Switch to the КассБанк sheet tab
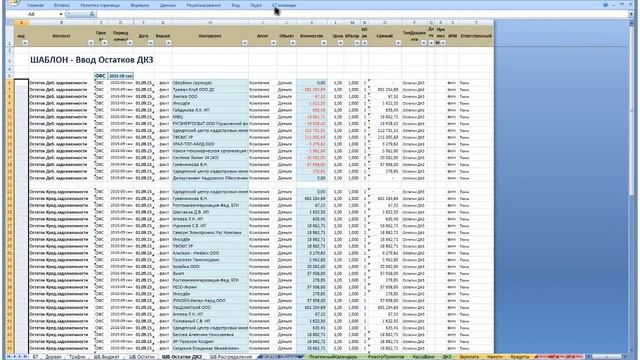This screenshot has height=360, width=640. [423, 357]
